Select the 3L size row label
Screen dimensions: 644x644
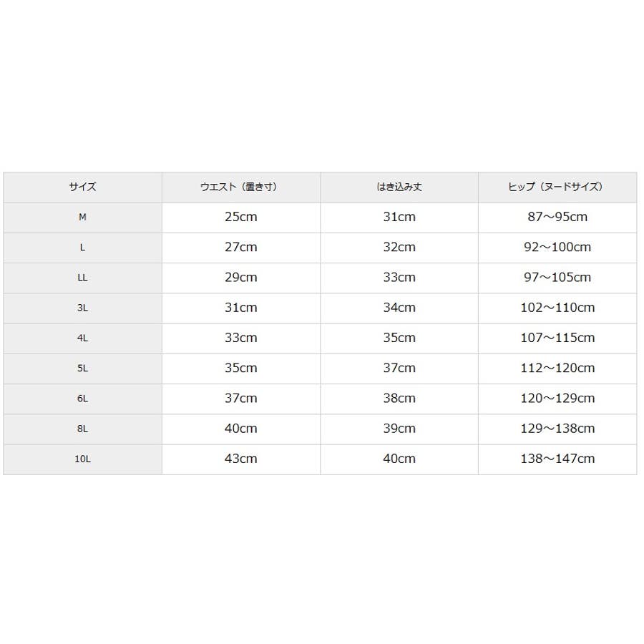pos(82,308)
